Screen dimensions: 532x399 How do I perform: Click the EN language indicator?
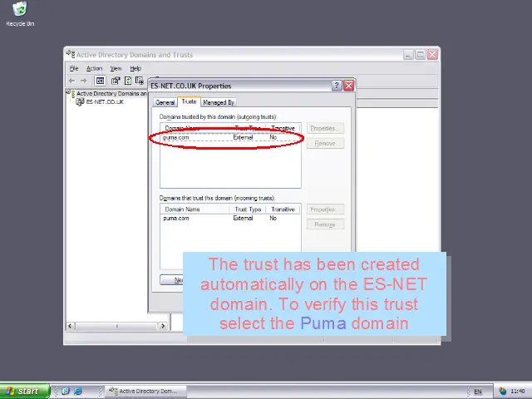pyautogui.click(x=478, y=392)
